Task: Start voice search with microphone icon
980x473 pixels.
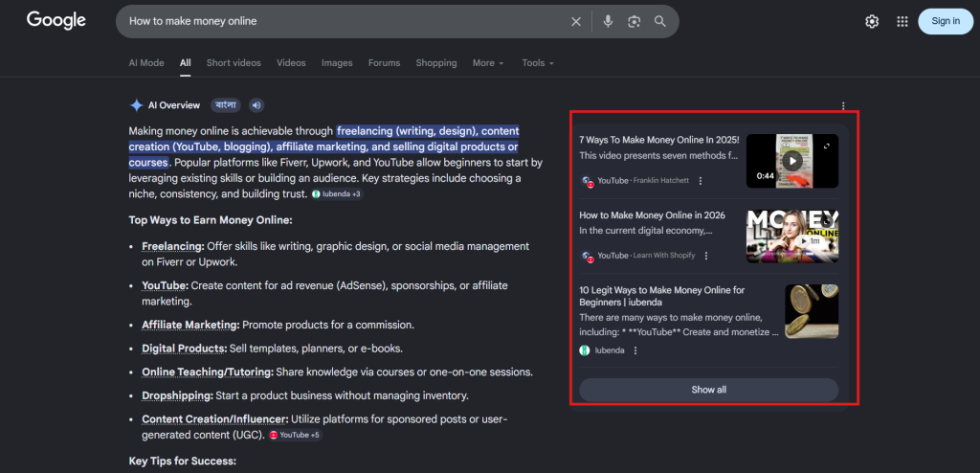Action: 608,21
